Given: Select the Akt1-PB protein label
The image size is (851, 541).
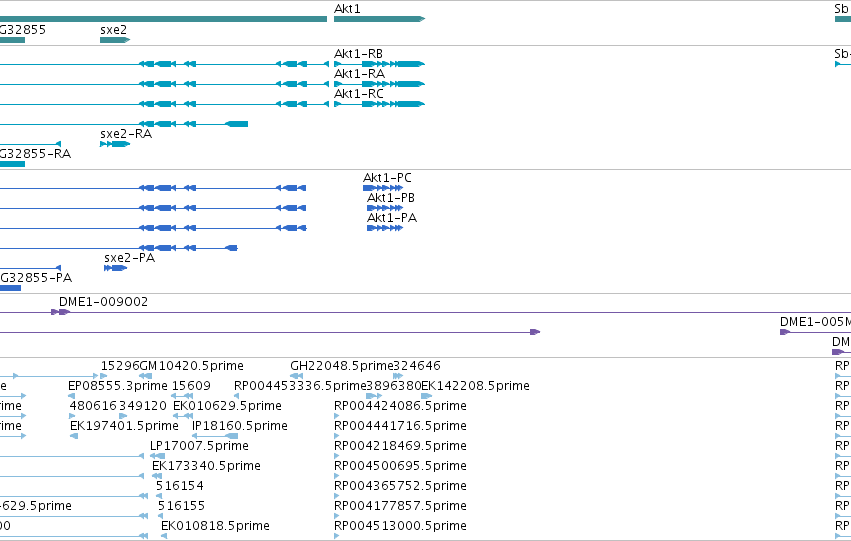Looking at the screenshot, I should pos(391,198).
